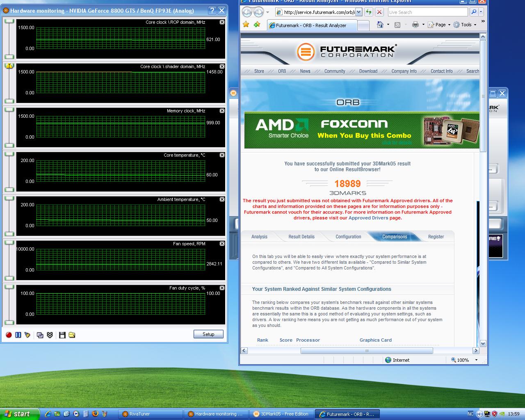Viewport: 525px width, 420px height.
Task: Switch to the Register tab
Action: (436, 237)
